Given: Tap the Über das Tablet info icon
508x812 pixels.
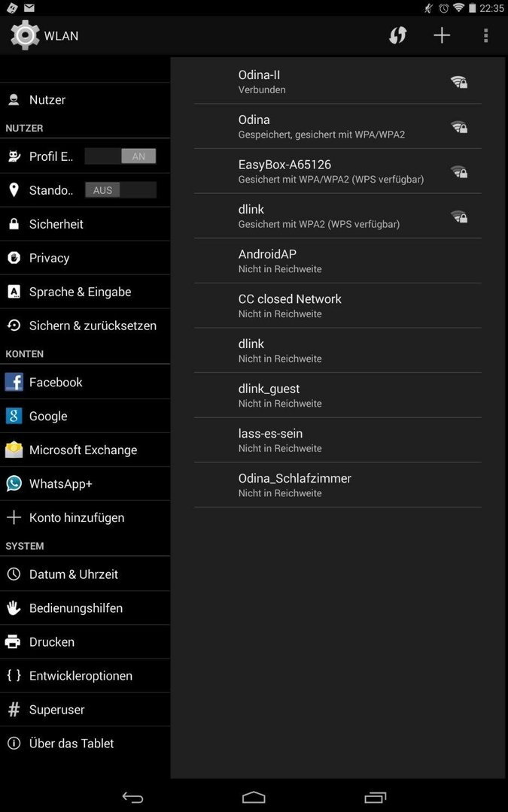Looking at the screenshot, I should [14, 743].
